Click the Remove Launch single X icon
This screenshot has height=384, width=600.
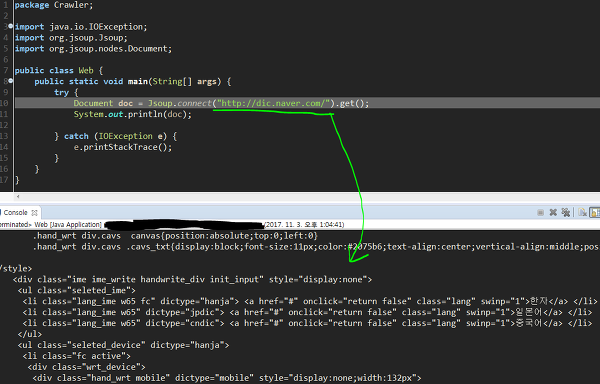(553, 212)
